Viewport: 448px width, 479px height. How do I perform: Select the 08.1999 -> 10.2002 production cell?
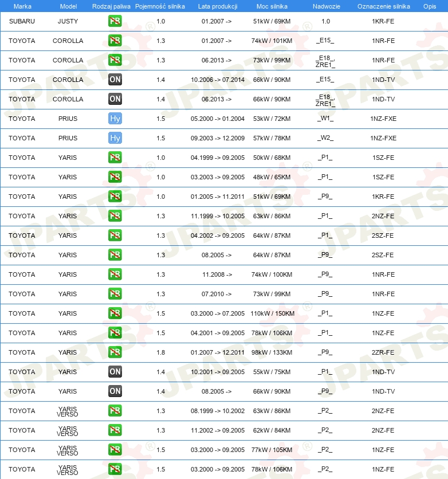218,411
